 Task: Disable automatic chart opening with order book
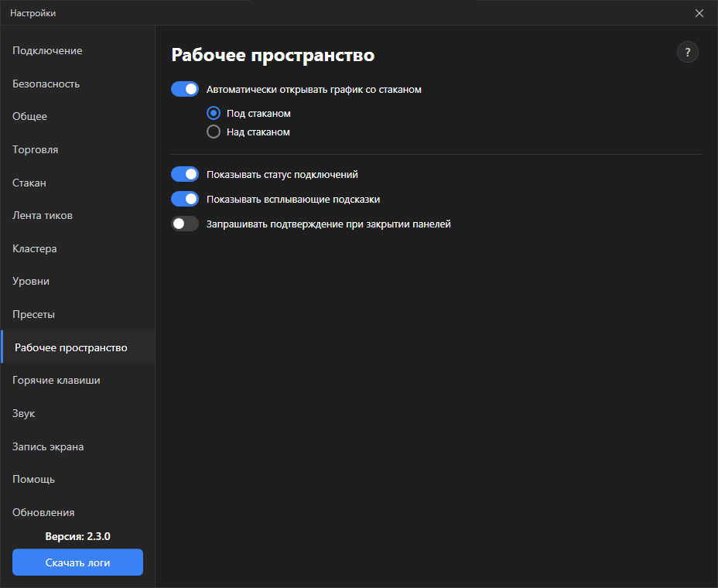coord(185,89)
